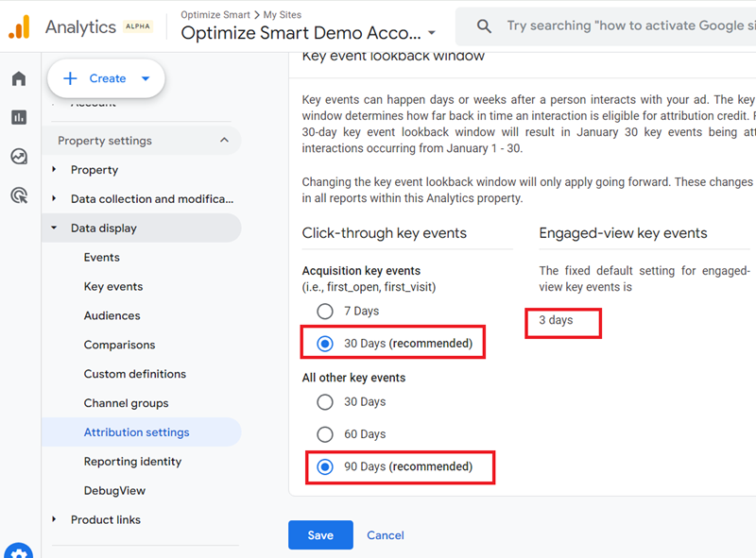This screenshot has height=558, width=756.
Task: Open the Explore icon in left rail
Action: click(x=19, y=157)
